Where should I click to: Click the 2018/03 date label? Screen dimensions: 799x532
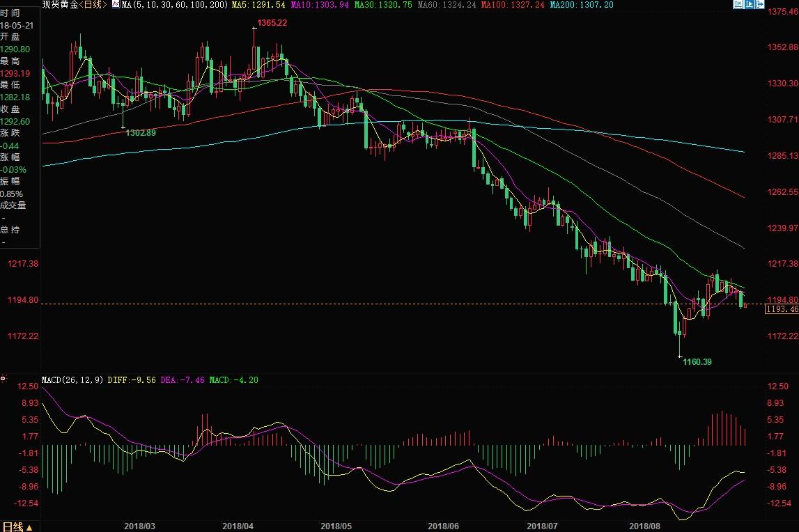(139, 526)
